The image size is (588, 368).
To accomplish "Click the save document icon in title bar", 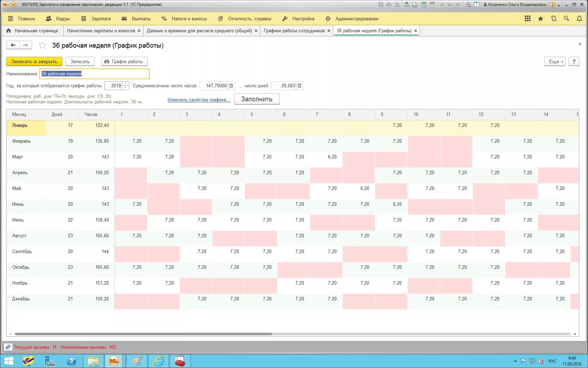I will (381, 5).
